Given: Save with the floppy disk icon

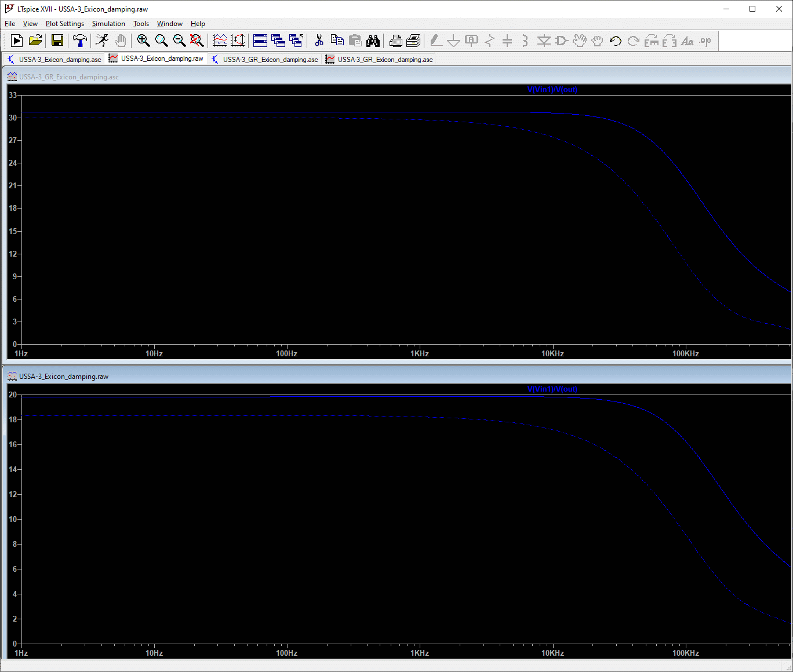Looking at the screenshot, I should tap(57, 41).
